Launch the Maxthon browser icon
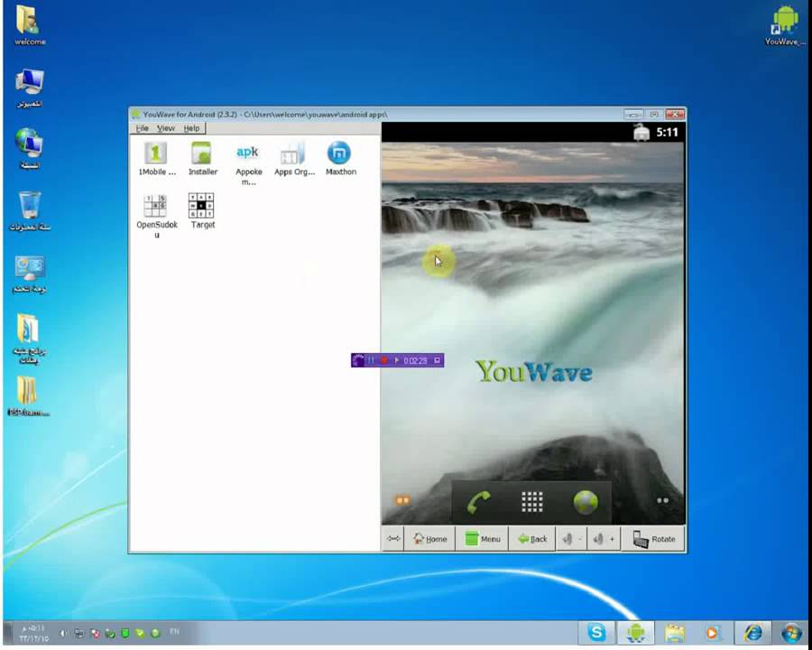This screenshot has height=650, width=812. (340, 159)
